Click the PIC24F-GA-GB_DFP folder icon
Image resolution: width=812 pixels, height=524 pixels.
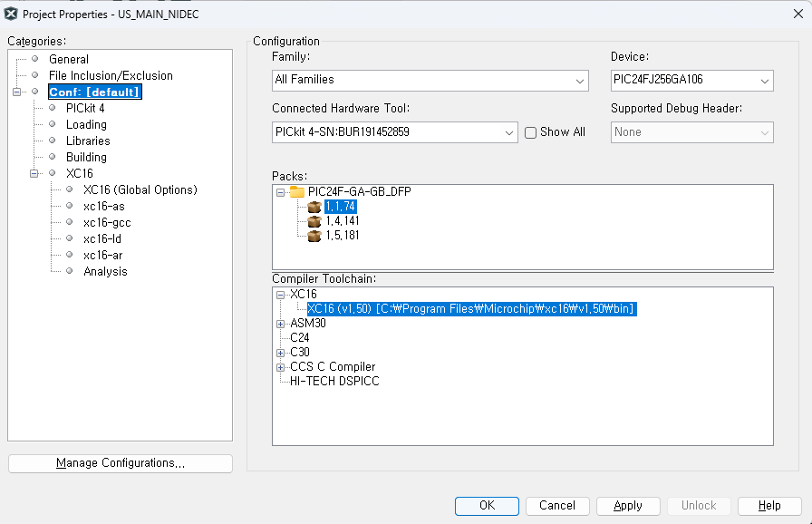pos(296,192)
